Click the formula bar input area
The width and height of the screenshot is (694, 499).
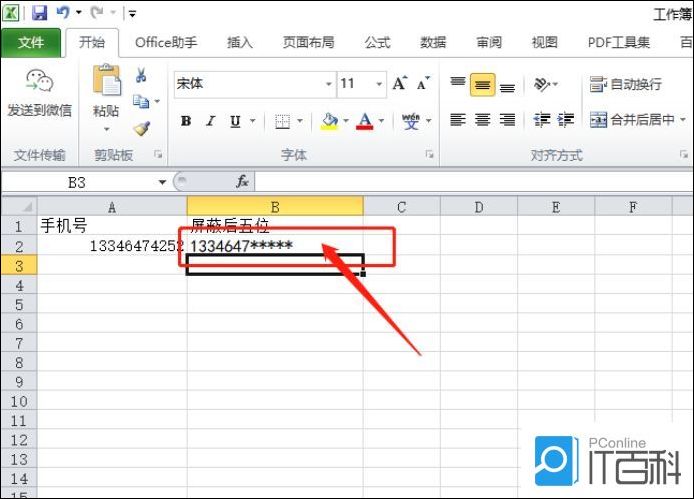[474, 182]
